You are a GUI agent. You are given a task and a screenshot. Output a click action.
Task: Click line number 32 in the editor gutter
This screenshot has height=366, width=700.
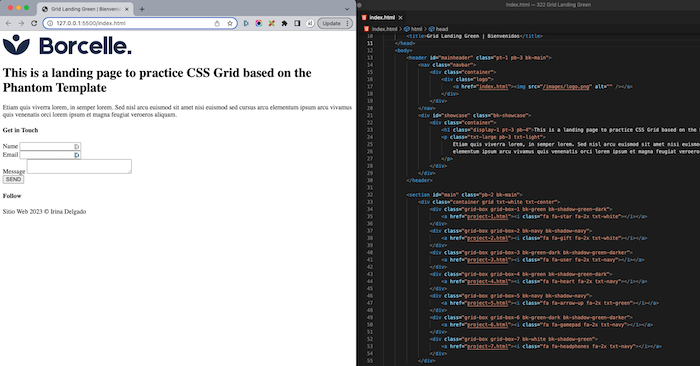pos(370,195)
